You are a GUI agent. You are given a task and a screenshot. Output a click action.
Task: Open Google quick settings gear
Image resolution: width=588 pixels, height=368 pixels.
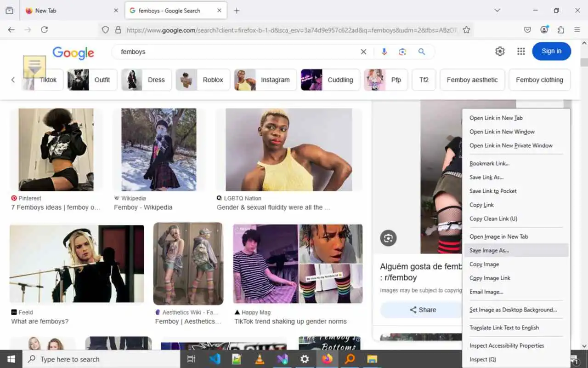coord(500,52)
